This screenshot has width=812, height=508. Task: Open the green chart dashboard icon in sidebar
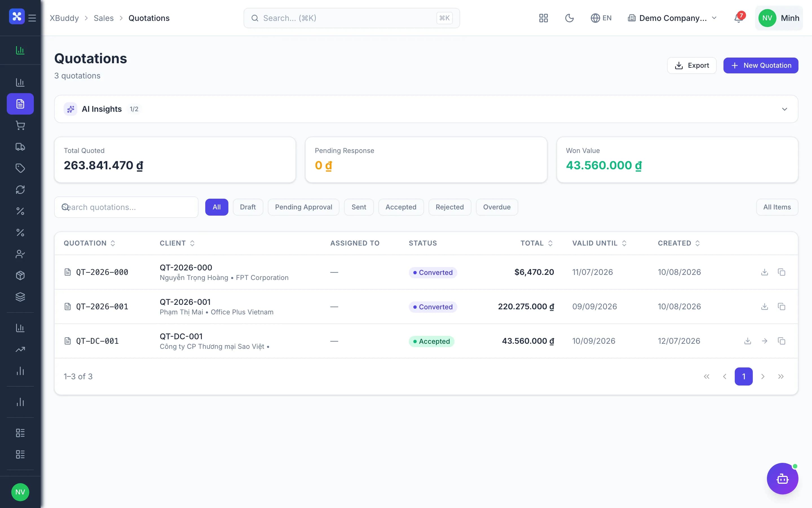(x=20, y=51)
